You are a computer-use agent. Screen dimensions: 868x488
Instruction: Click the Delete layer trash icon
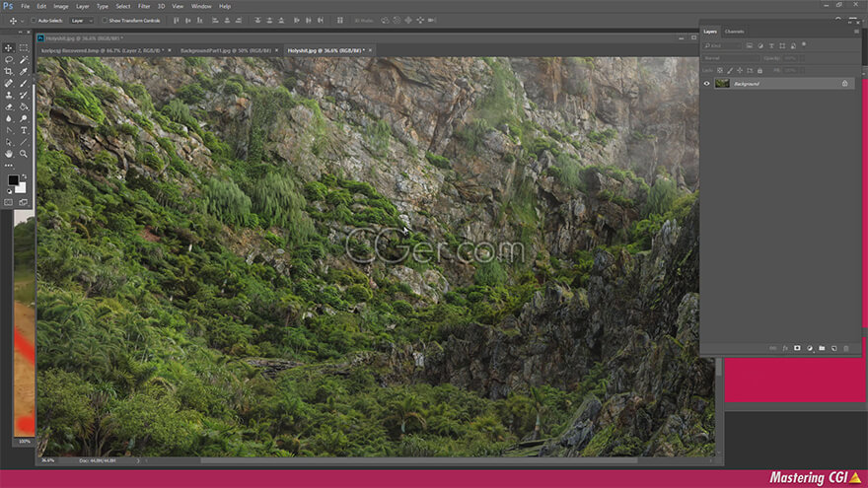point(846,348)
